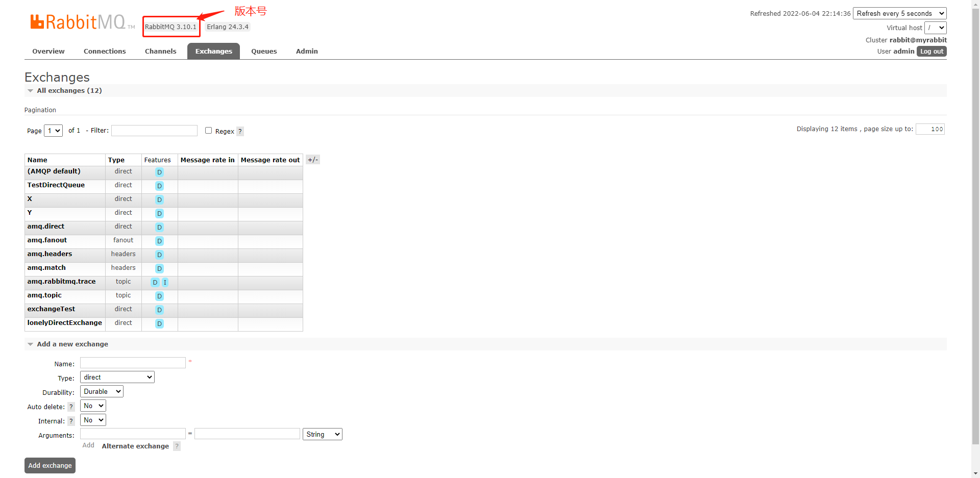
Task: Click the D badge in lonelyDirectExchange row
Action: [159, 324]
